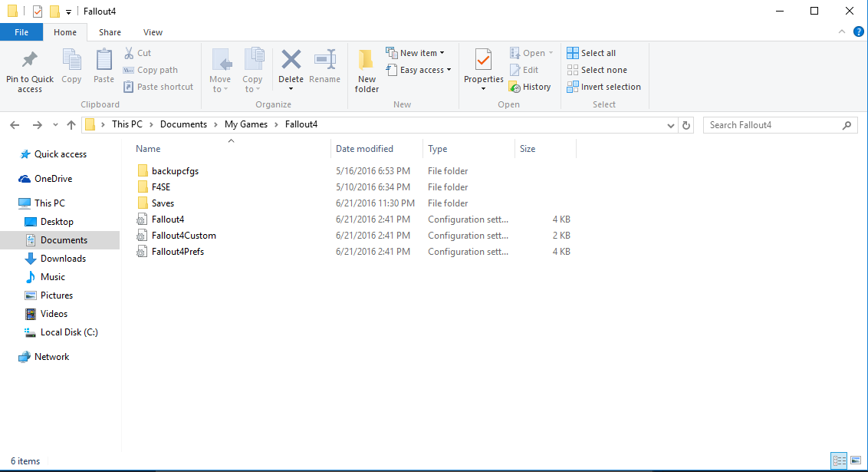Go forward with the Forward arrow
The height and width of the screenshot is (472, 868).
tap(37, 125)
